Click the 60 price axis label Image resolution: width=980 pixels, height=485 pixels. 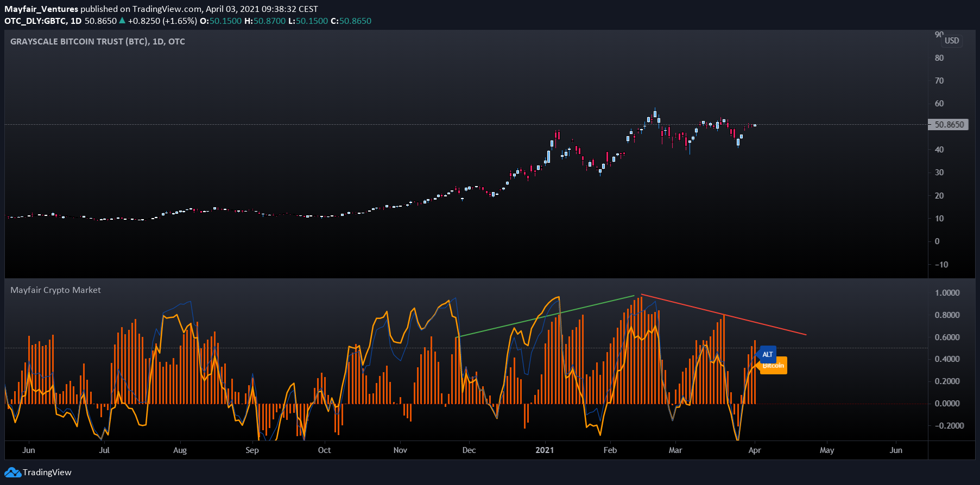click(939, 104)
